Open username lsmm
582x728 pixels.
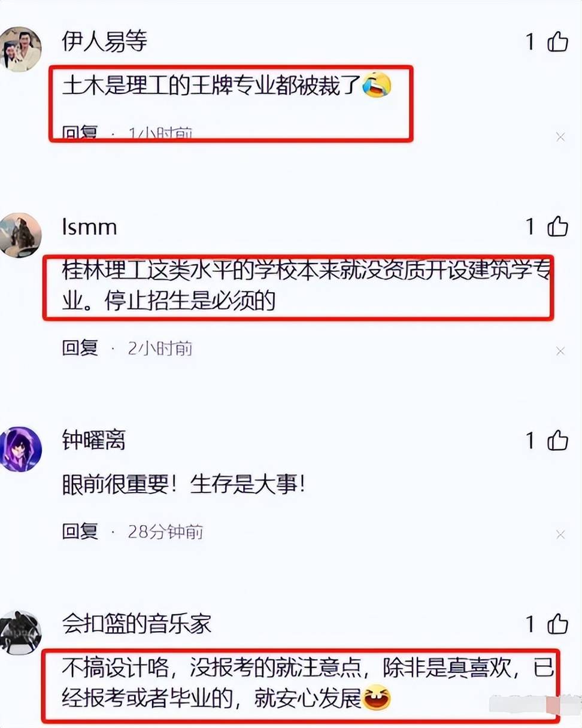click(x=89, y=227)
